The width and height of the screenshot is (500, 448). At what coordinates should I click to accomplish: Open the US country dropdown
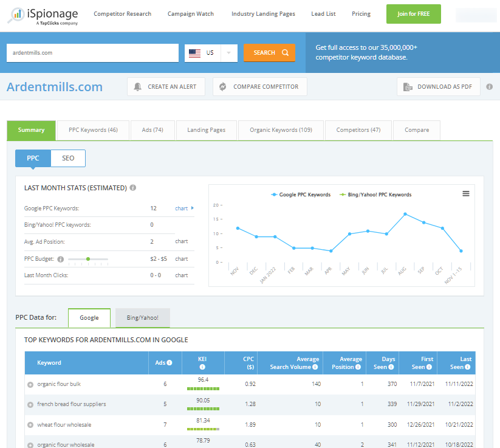211,53
